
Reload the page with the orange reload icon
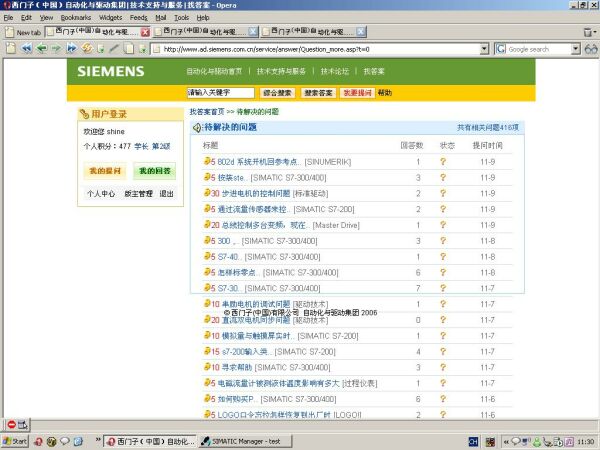tap(87, 49)
